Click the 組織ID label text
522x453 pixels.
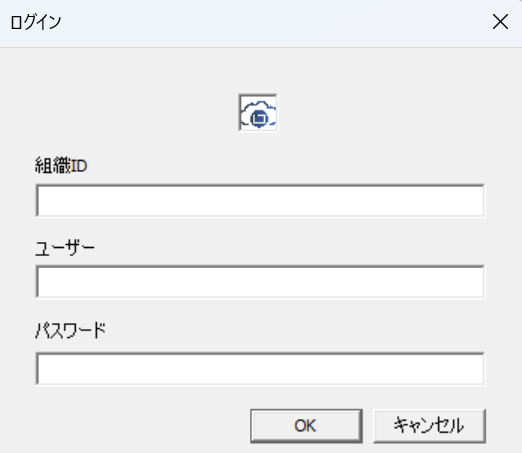tap(61, 165)
